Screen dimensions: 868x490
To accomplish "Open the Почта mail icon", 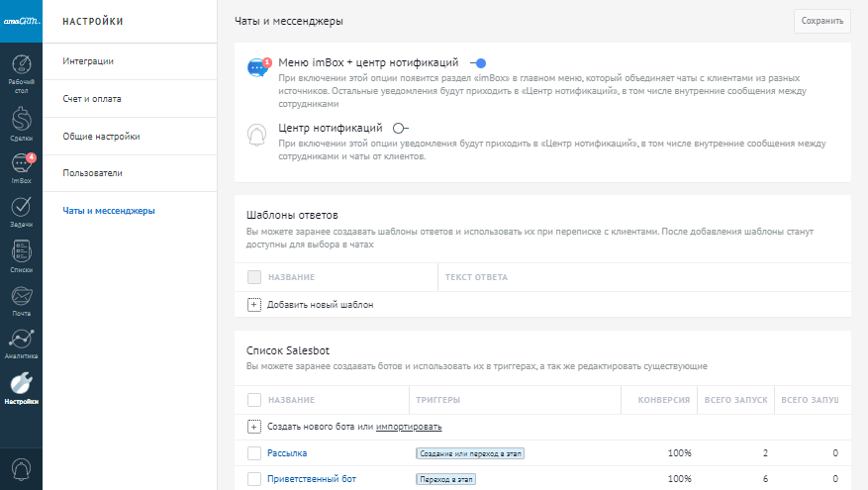I will (x=21, y=298).
